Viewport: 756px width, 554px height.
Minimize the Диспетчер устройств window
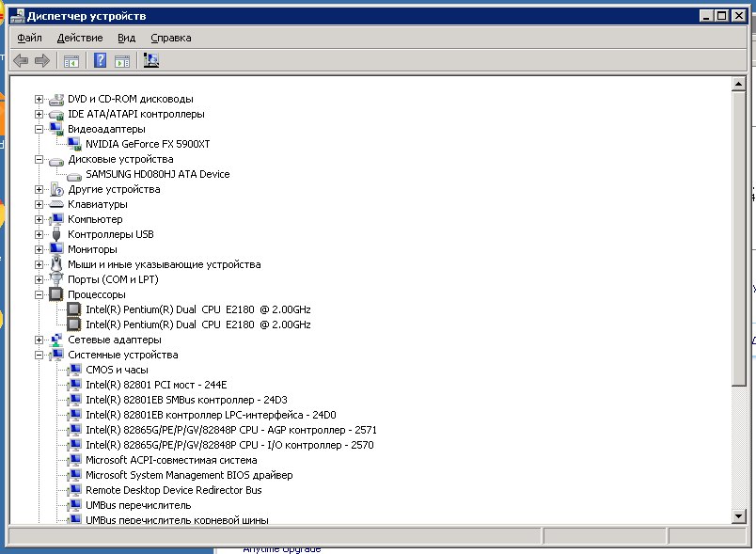click(x=706, y=15)
